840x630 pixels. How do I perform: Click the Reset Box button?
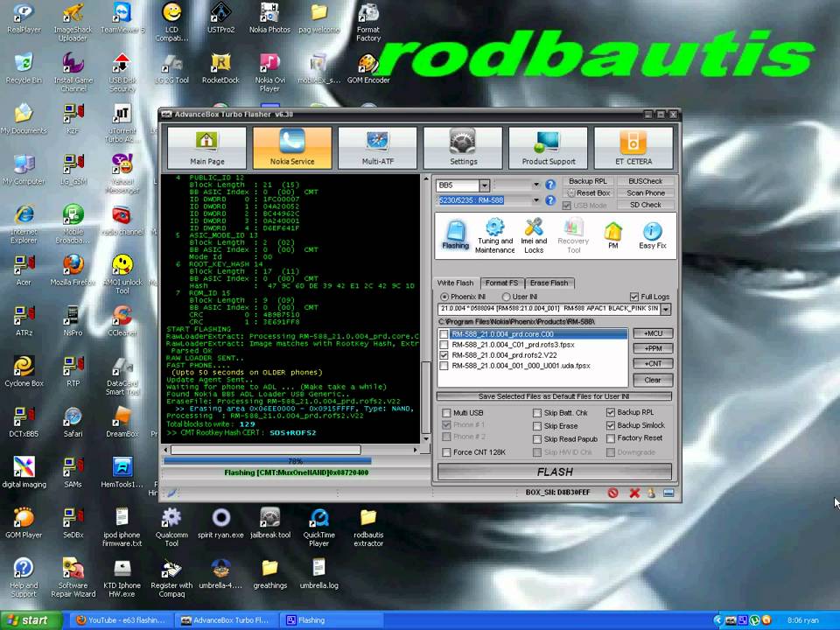click(x=588, y=192)
